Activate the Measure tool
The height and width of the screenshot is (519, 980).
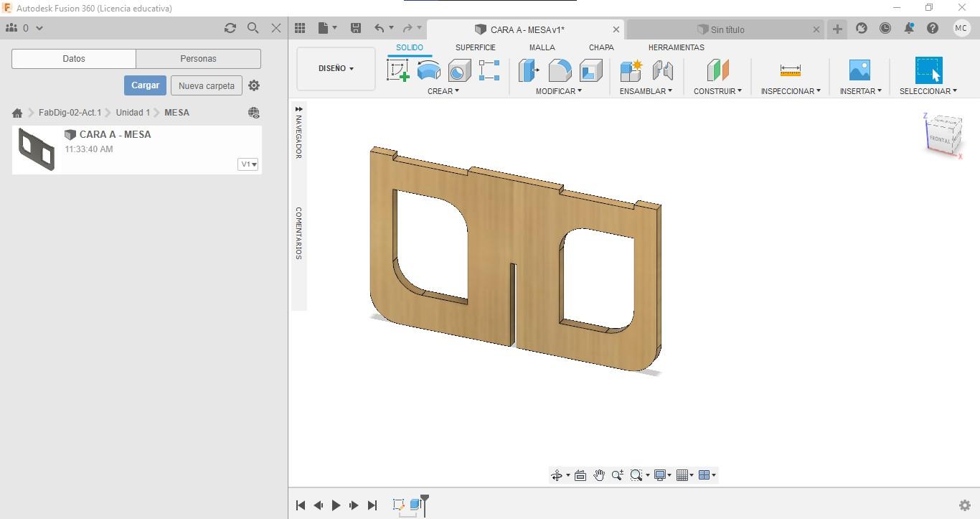tap(790, 70)
